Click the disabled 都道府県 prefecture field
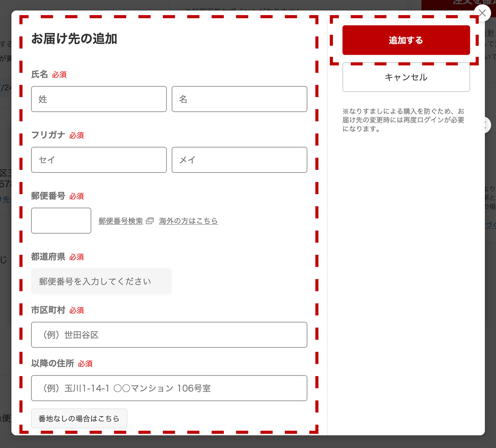 pyautogui.click(x=101, y=281)
